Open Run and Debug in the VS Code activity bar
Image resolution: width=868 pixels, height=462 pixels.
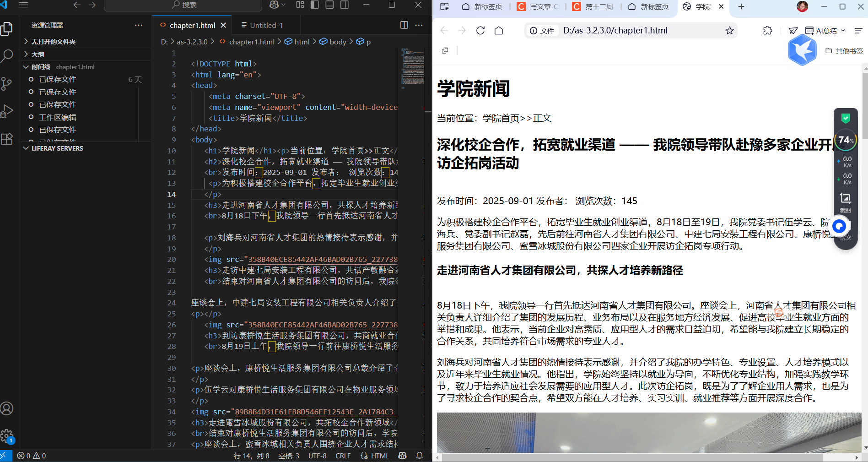7,111
